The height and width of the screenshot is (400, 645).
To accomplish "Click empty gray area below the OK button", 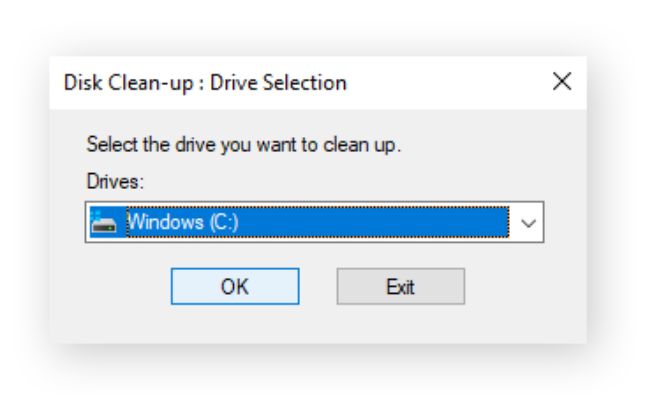I will point(235,324).
